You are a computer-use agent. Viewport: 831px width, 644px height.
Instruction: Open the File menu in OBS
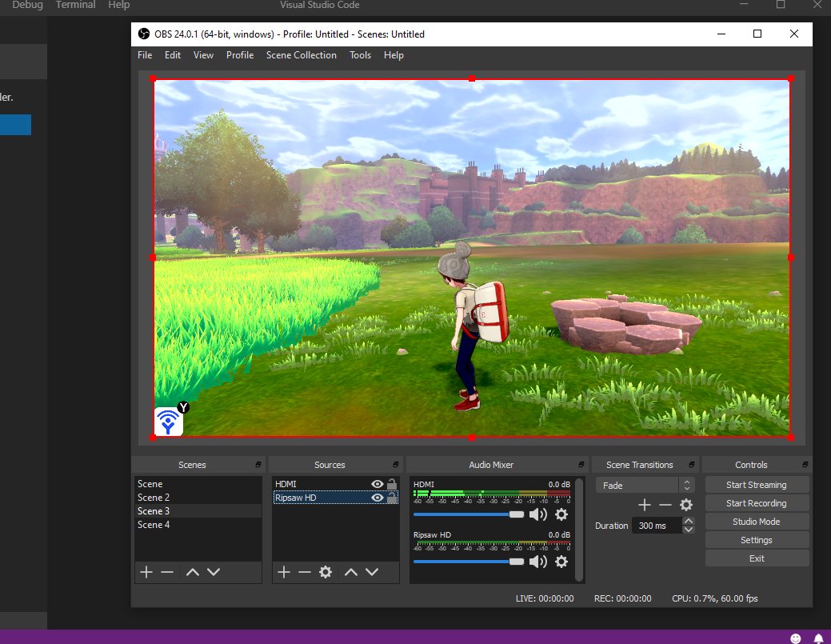coord(145,55)
